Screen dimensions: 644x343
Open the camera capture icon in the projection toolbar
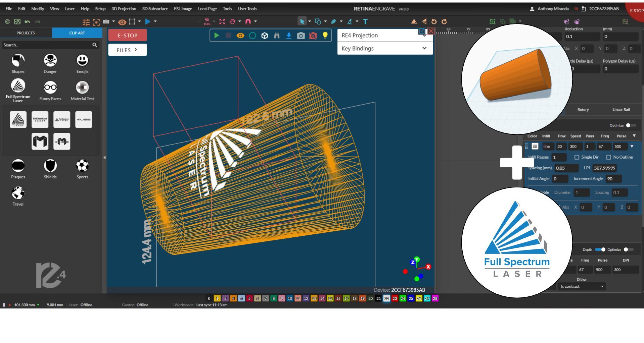pos(301,35)
